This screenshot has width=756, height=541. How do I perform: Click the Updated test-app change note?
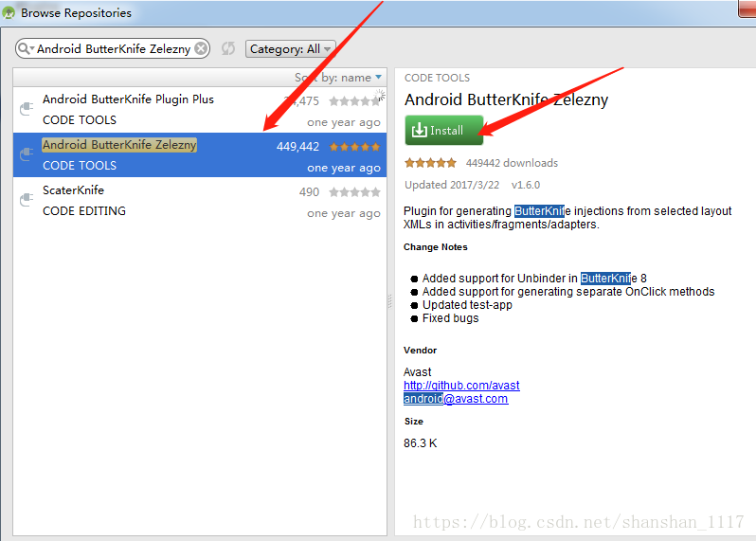click(x=467, y=305)
